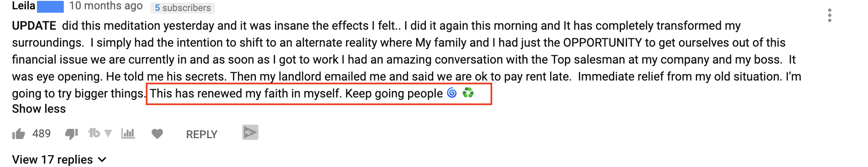This screenshot has width=868, height=167.
Task: Open the bar chart stats icon
Action: point(128,134)
